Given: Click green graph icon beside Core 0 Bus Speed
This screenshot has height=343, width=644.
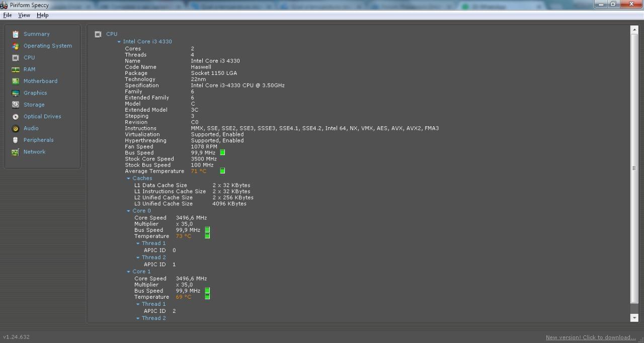Looking at the screenshot, I should (207, 230).
